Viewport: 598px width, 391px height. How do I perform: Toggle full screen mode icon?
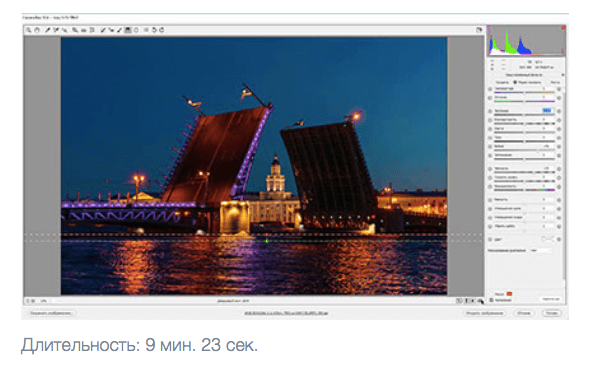click(x=479, y=30)
